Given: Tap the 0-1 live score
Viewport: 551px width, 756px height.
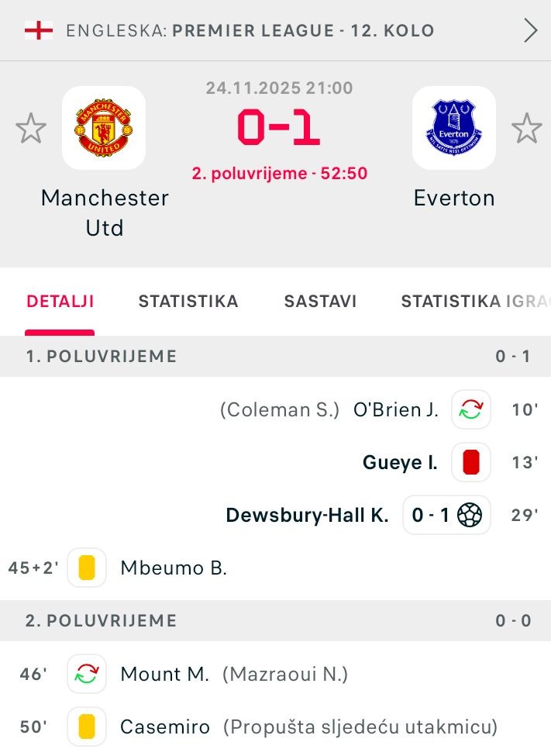Looking at the screenshot, I should (x=279, y=129).
